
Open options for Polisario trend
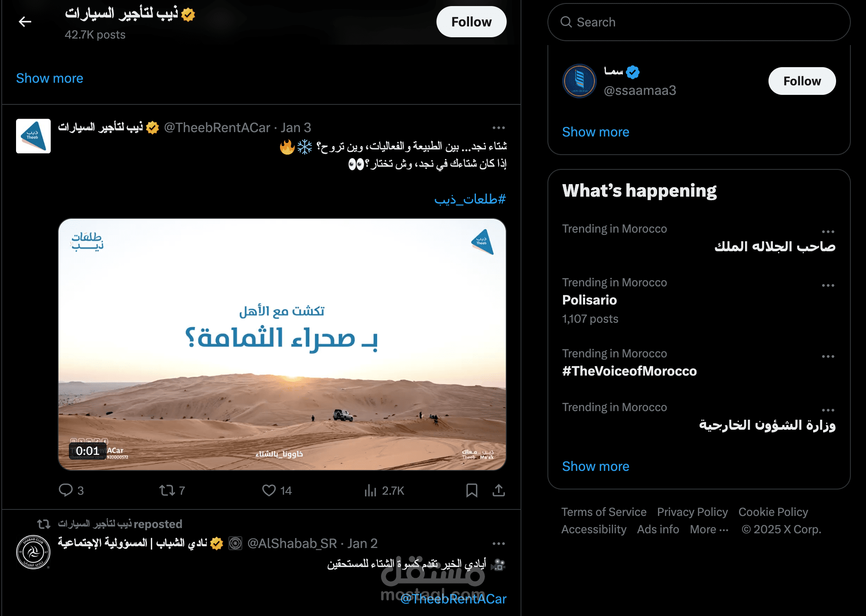click(x=828, y=285)
